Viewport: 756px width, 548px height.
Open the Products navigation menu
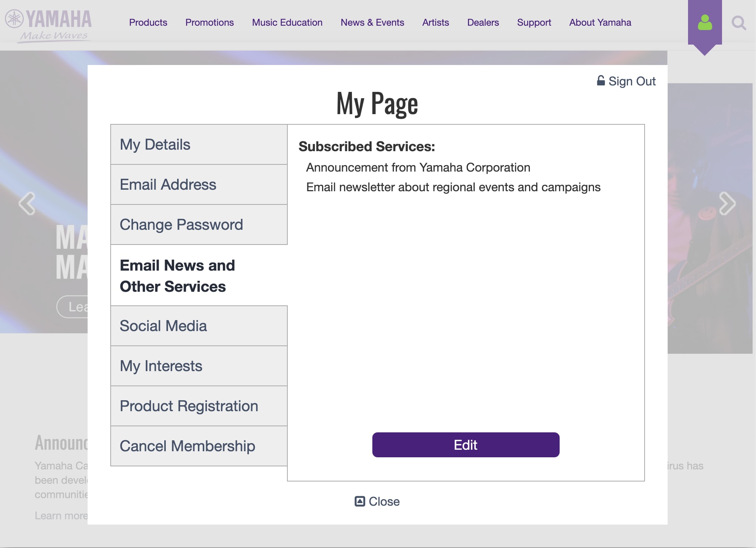[x=148, y=22]
